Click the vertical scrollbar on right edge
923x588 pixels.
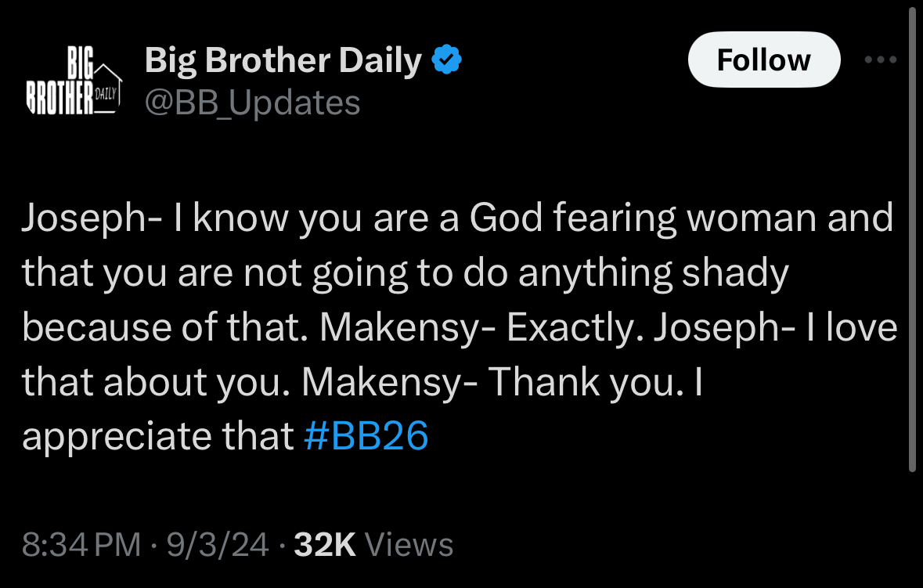pos(913,236)
